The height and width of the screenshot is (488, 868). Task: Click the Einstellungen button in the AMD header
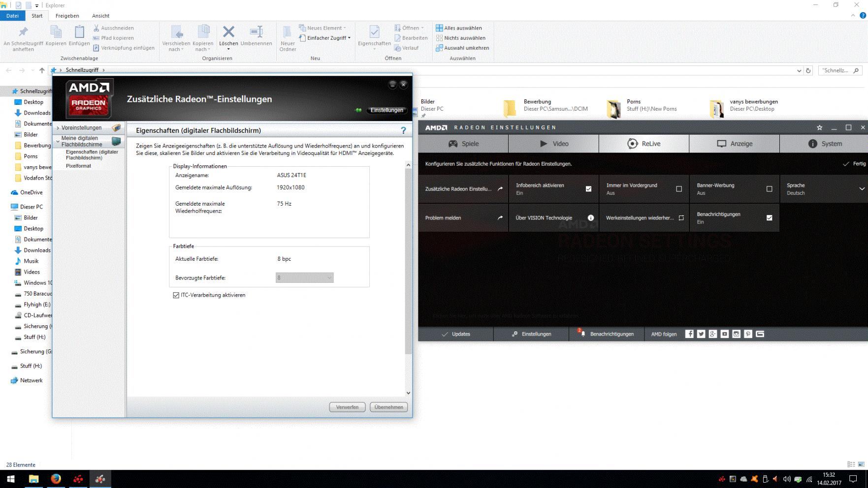(386, 110)
